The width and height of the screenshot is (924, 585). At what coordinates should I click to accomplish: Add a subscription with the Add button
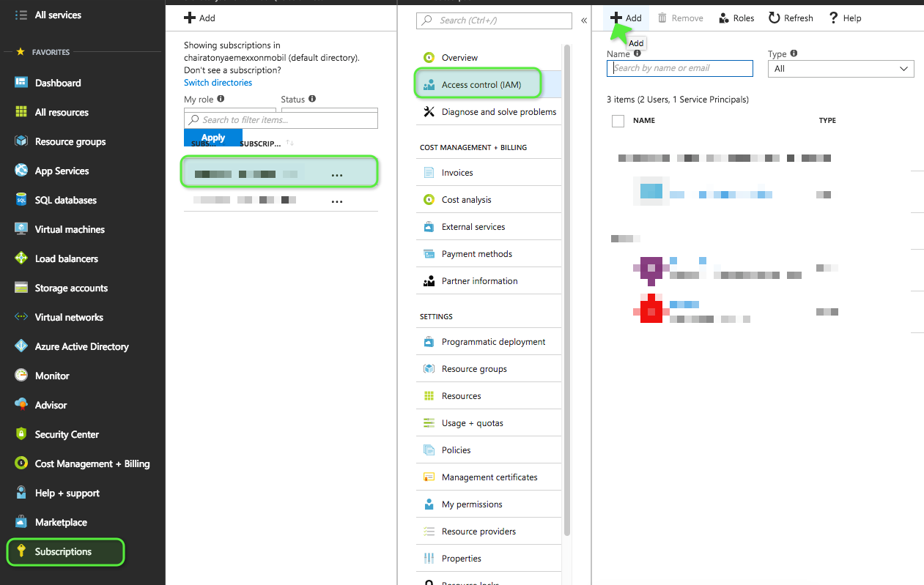pyautogui.click(x=199, y=18)
